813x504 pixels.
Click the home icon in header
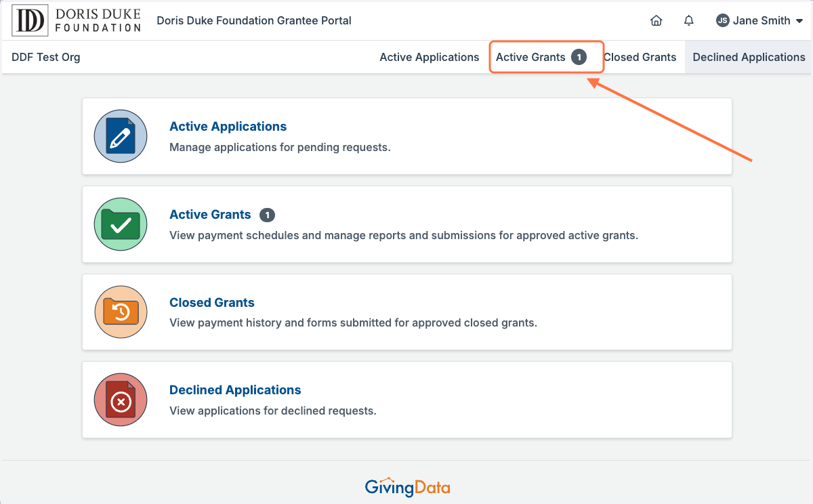pos(656,20)
